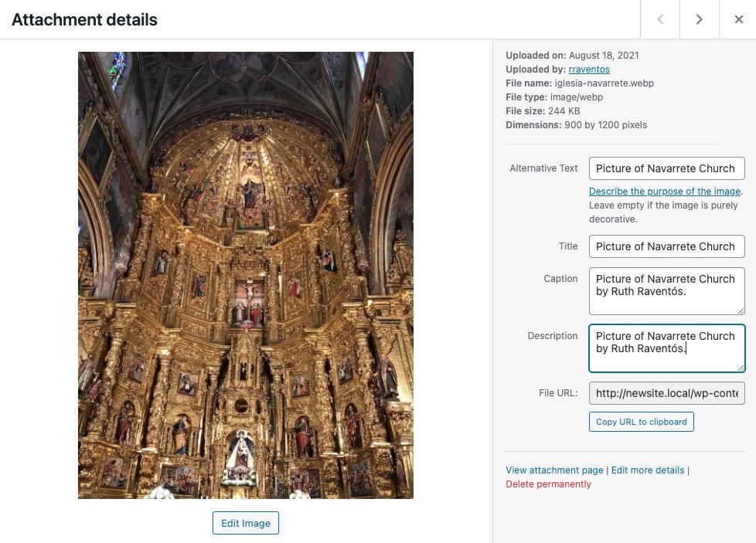Click the iglesia-navarrete.webp file name text
756x543 pixels.
click(x=604, y=83)
